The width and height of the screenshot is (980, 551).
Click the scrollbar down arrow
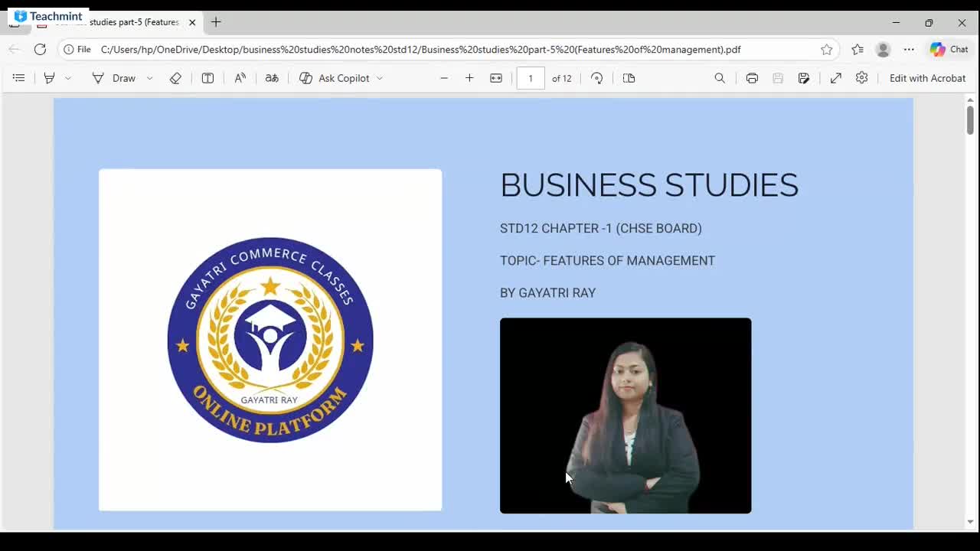click(970, 523)
